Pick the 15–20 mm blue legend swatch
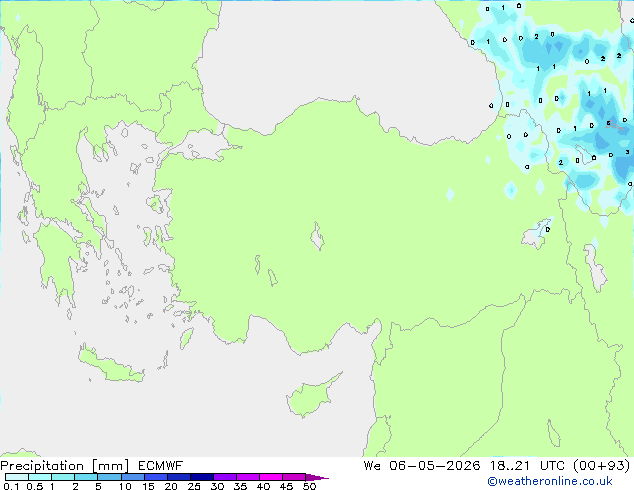The image size is (634, 490). coord(155,477)
